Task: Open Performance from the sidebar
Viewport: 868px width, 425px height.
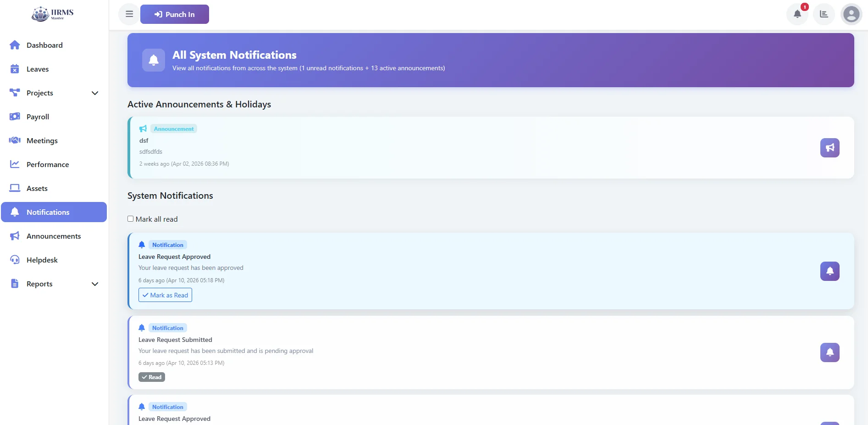Action: 54,164
